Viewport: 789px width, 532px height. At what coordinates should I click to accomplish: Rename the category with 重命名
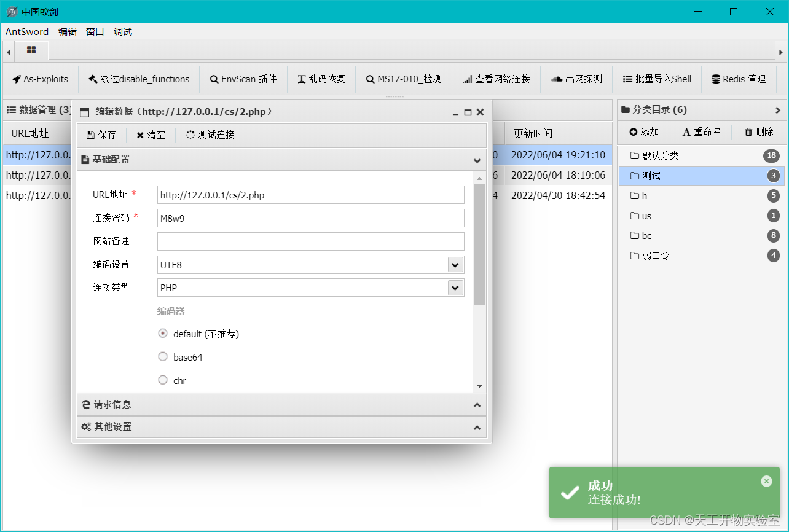(x=702, y=132)
